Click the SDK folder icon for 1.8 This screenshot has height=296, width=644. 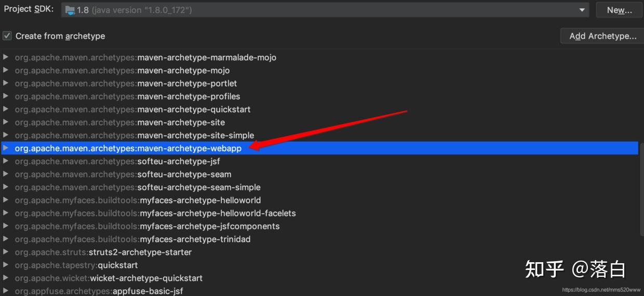tap(70, 10)
